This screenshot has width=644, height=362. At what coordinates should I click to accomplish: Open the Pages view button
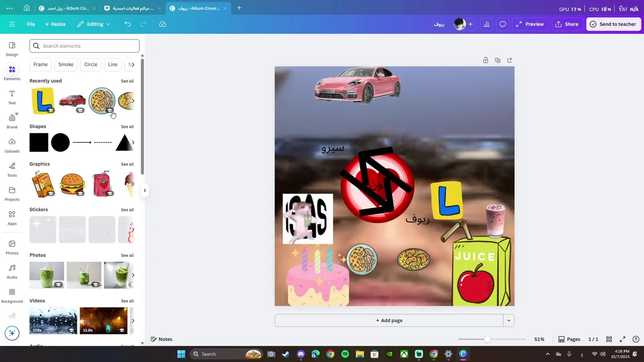pyautogui.click(x=569, y=339)
